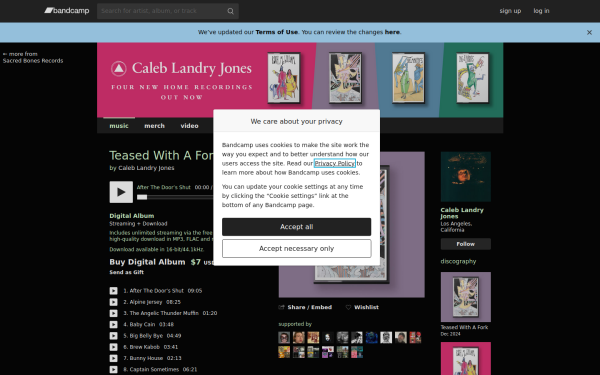600x375 pixels.
Task: Click the seek slider handle
Action: point(142,197)
